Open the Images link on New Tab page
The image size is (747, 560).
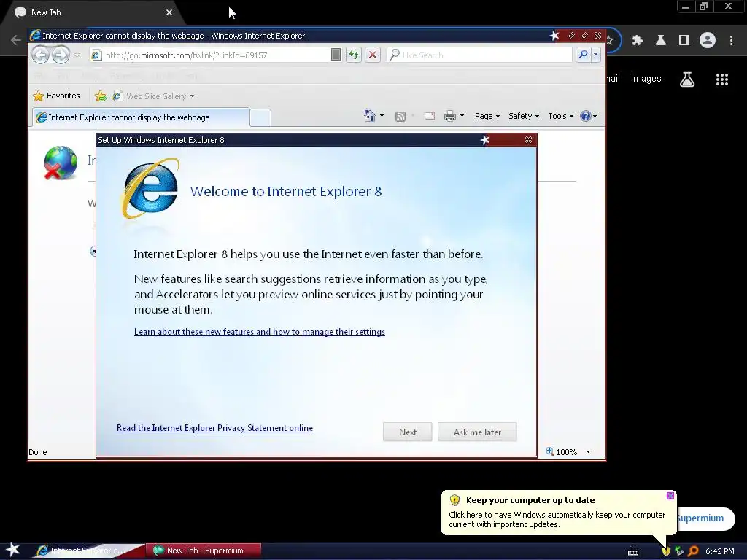click(646, 79)
